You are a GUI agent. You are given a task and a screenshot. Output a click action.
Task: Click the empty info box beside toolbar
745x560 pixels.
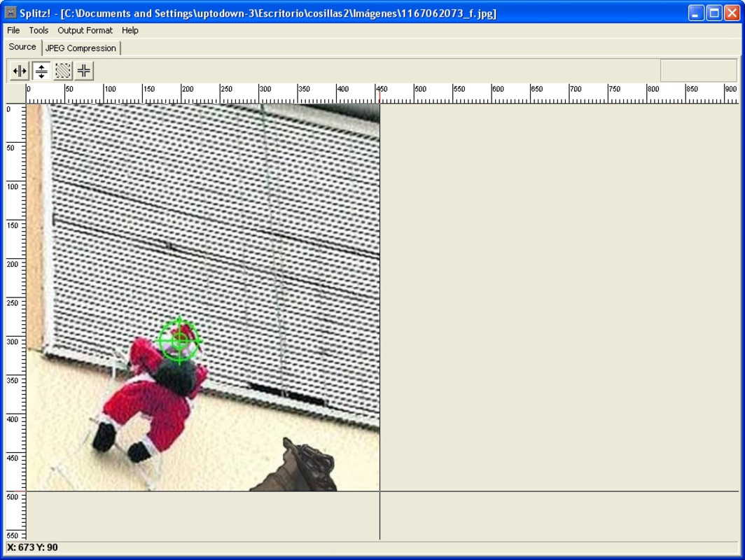tap(699, 71)
